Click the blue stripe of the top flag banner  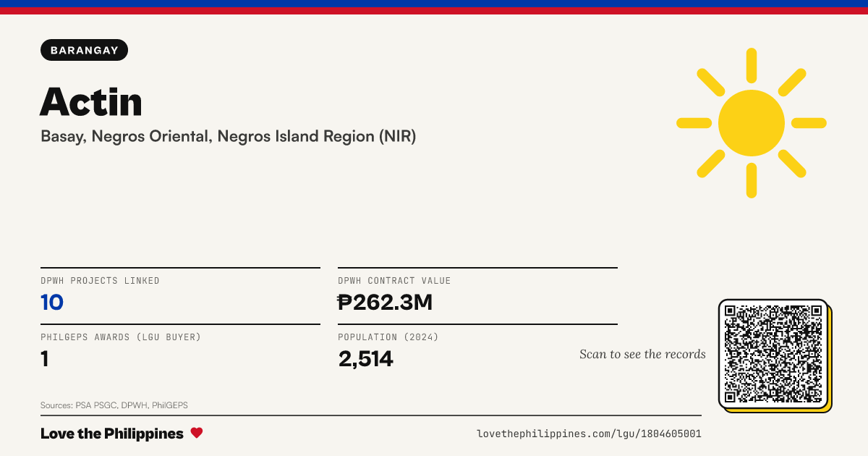(434, 4)
